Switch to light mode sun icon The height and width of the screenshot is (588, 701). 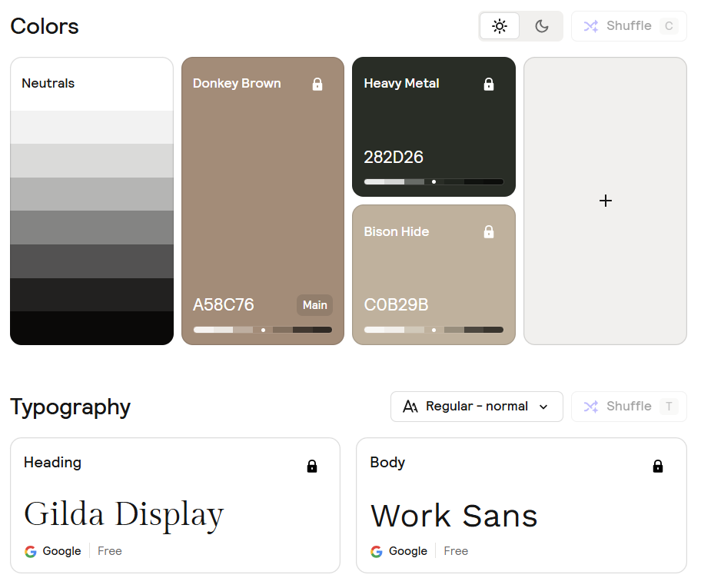[500, 26]
